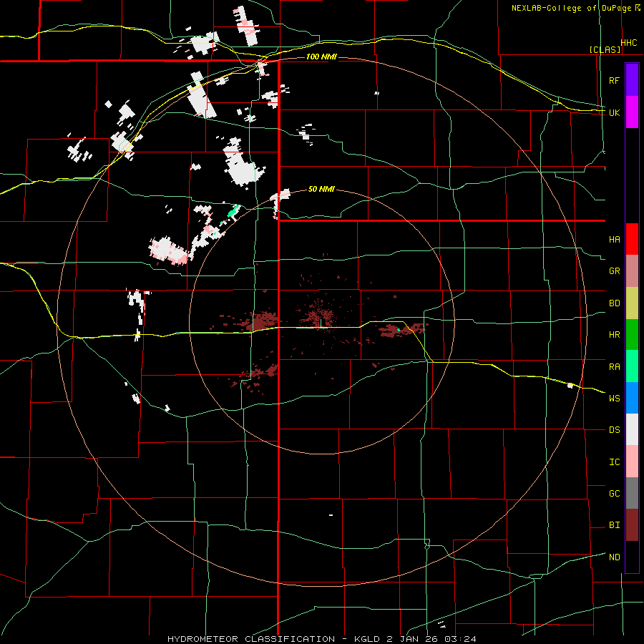Click the '50 NMI' range ring label
Viewport: 644px width, 644px height.
[321, 190]
